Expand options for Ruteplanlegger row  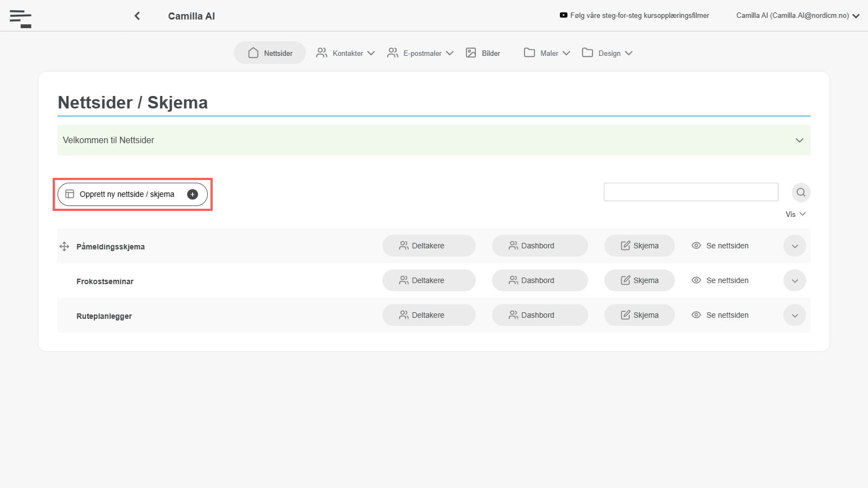tap(795, 316)
